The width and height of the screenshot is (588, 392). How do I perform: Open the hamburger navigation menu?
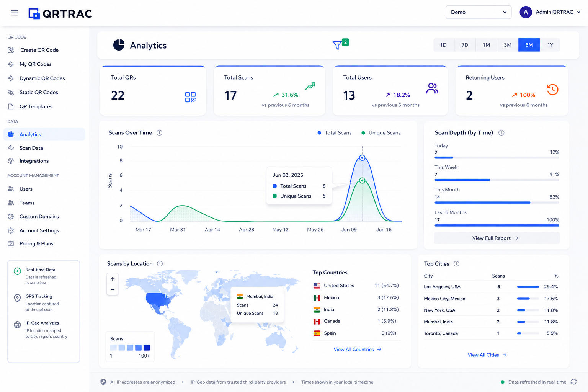[14, 13]
